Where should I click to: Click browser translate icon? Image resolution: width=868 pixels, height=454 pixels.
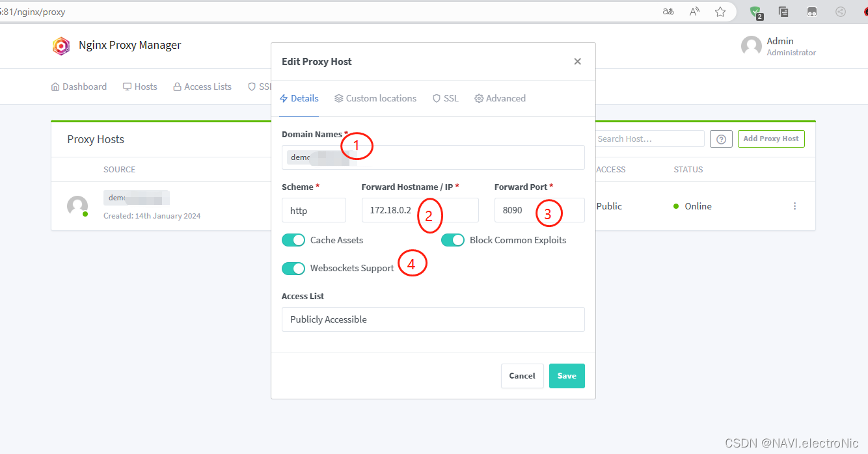pyautogui.click(x=668, y=12)
